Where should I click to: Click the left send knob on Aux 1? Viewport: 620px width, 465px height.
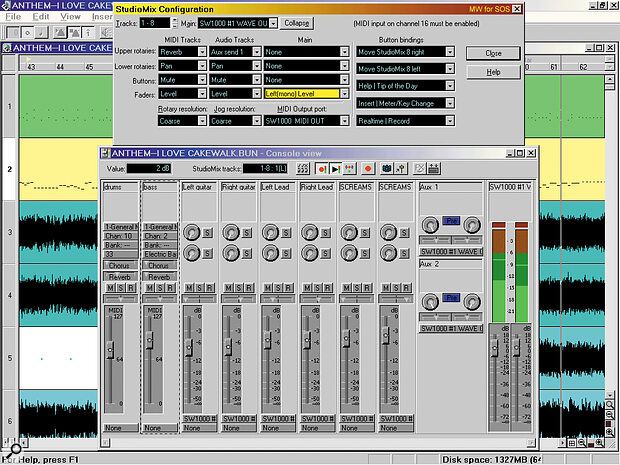[430, 225]
